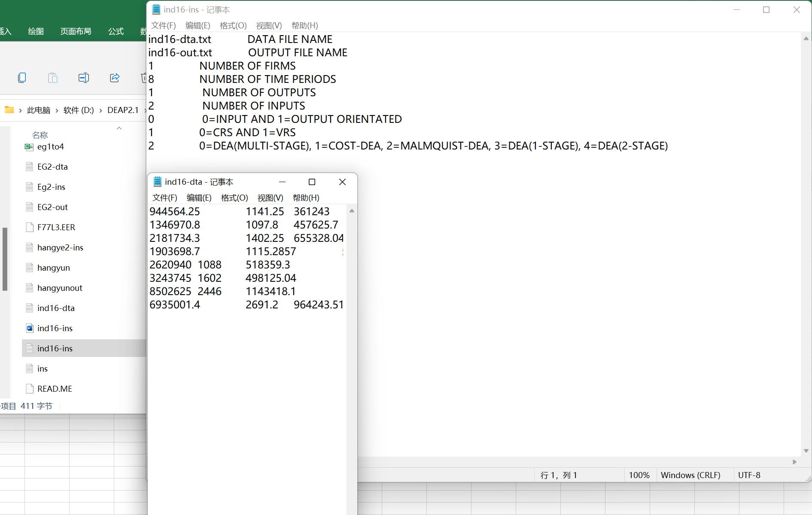Click the text file icon beside EG2-dta

point(30,167)
